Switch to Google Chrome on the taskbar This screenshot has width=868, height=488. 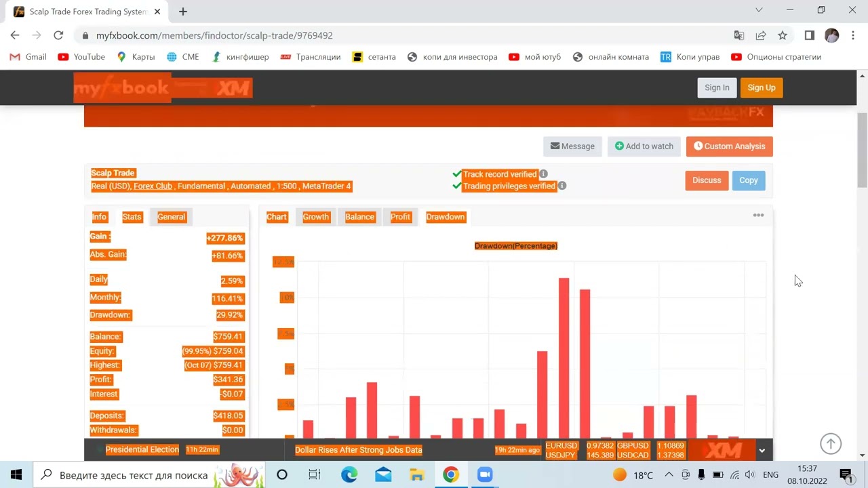(x=451, y=474)
